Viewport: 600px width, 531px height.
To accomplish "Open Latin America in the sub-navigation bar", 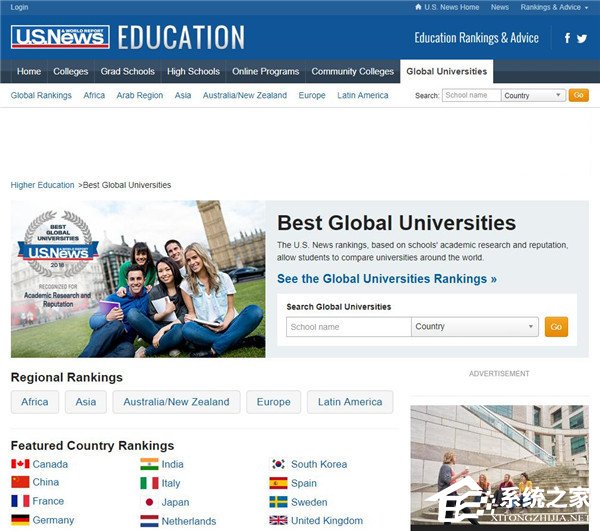I will (x=363, y=95).
